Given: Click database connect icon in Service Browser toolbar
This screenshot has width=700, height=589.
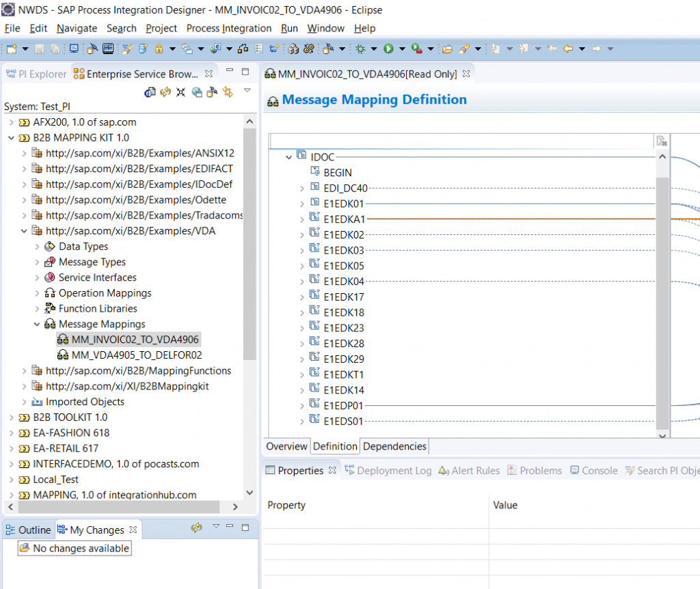Looking at the screenshot, I should [x=212, y=92].
